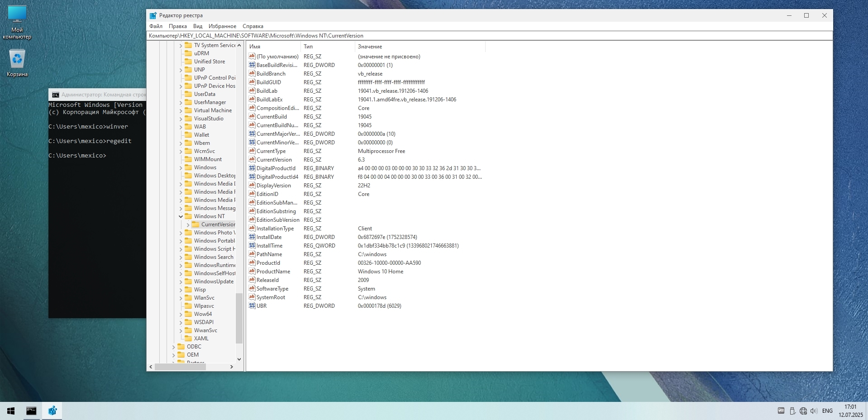Image resolution: width=868 pixels, height=420 pixels.
Task: Open the Избранное menu
Action: coord(222,26)
